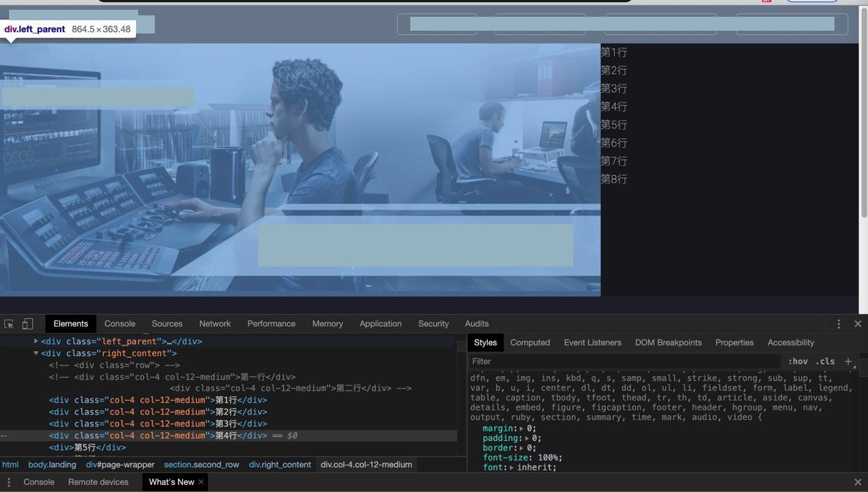868x492 pixels.
Task: Select the Properties sidebar tab
Action: point(734,343)
